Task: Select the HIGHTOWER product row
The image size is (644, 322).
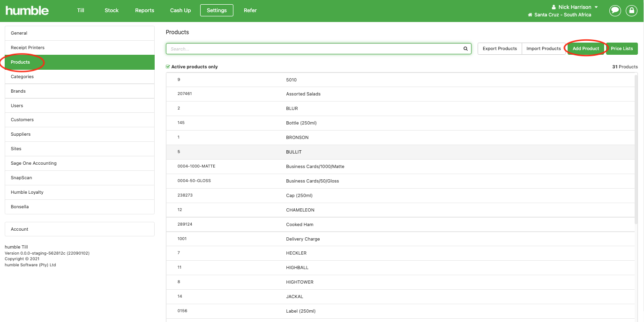Action: [x=400, y=282]
